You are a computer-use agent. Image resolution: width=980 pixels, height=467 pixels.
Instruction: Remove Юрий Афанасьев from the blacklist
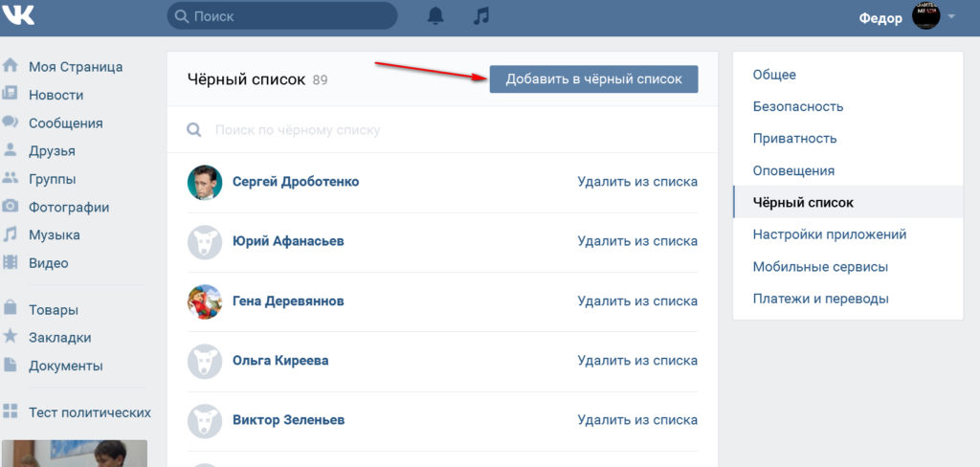point(637,241)
